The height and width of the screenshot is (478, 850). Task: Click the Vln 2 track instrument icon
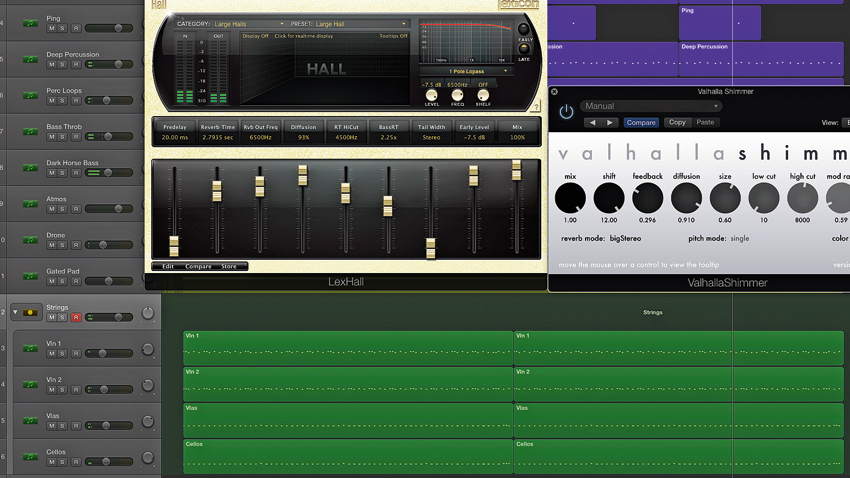tap(30, 384)
